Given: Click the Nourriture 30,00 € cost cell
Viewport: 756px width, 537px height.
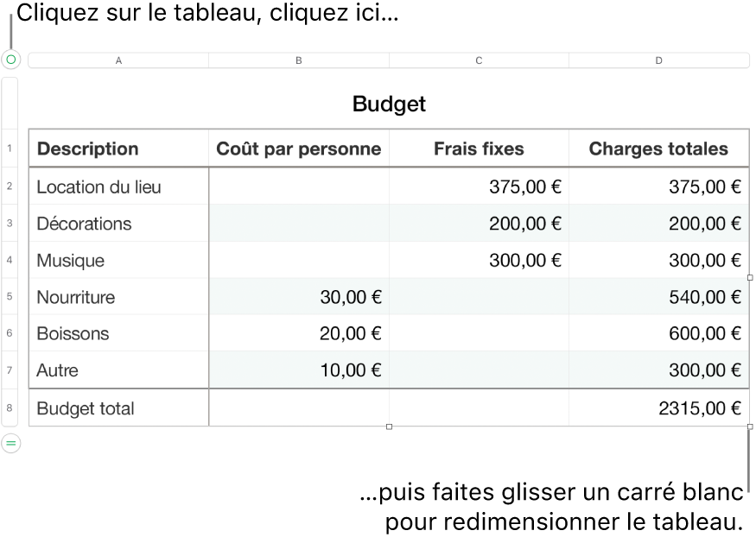Looking at the screenshot, I should pos(299,297).
